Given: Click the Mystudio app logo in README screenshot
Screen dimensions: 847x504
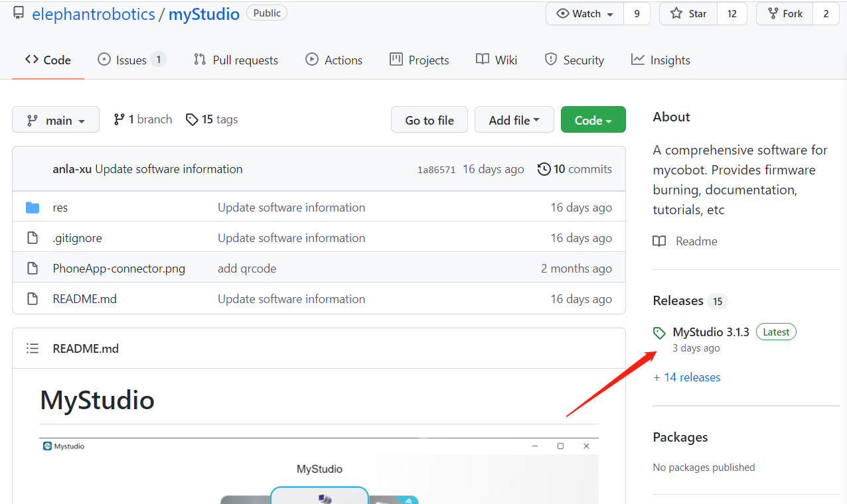Looking at the screenshot, I should pyautogui.click(x=47, y=446).
